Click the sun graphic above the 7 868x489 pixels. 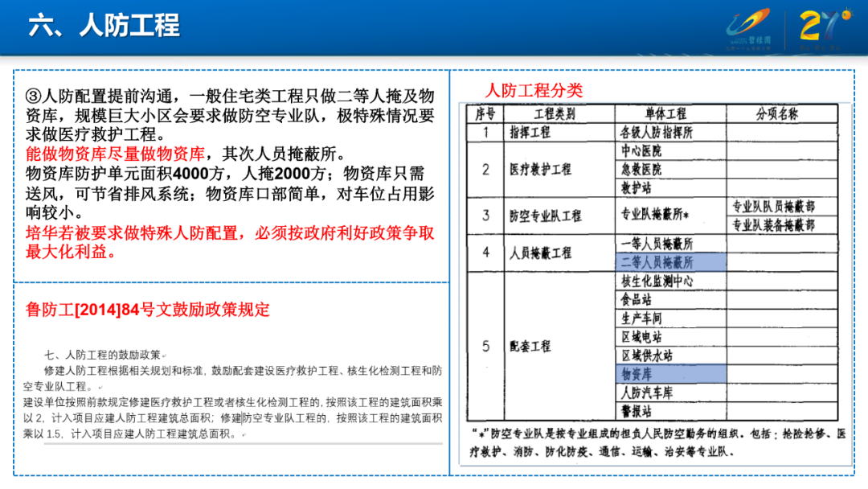click(x=847, y=14)
